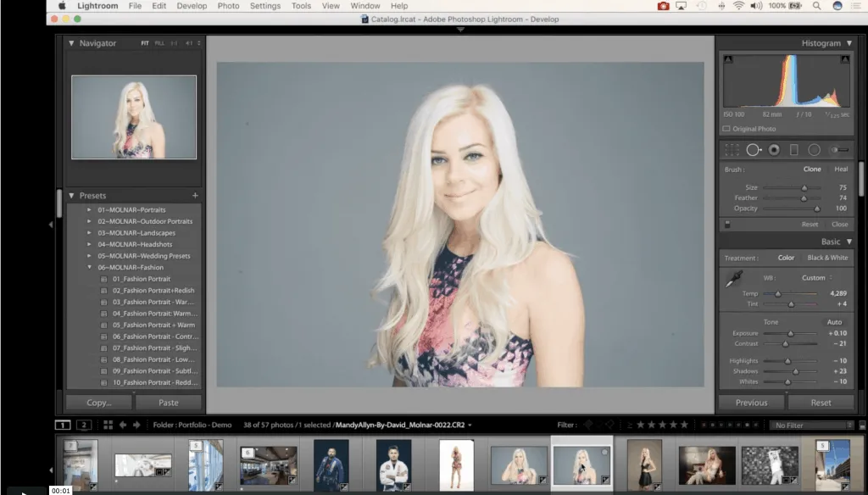Enable Original Photo checkbox
This screenshot has width=868, height=495.
tap(726, 129)
